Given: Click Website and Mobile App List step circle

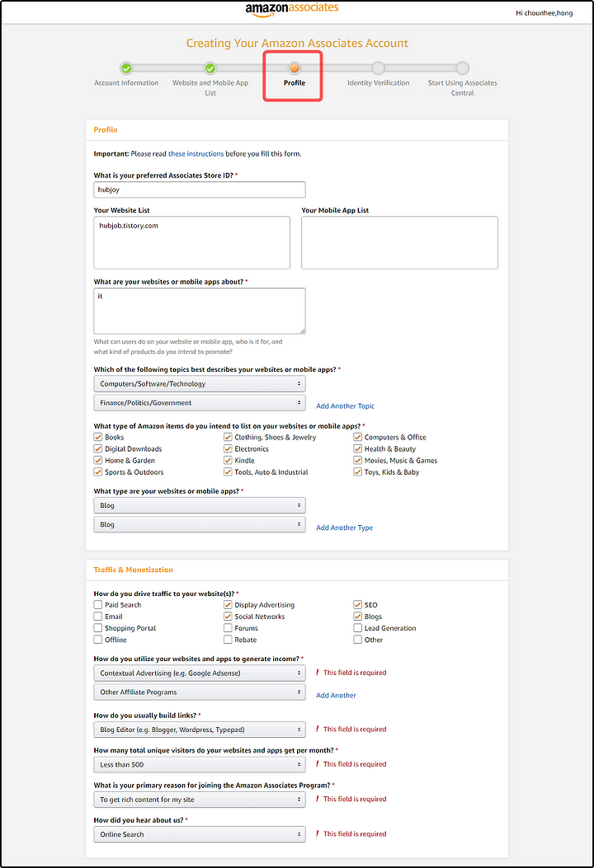Looking at the screenshot, I should [x=210, y=68].
